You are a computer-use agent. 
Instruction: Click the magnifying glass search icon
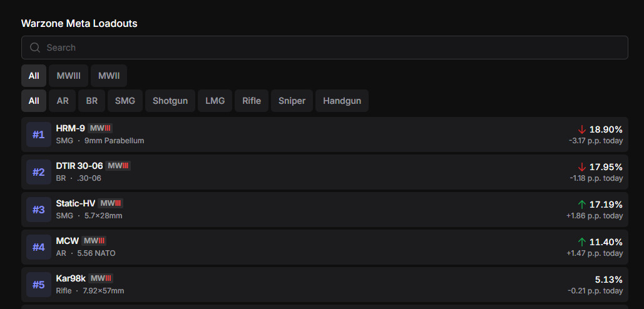coord(35,48)
